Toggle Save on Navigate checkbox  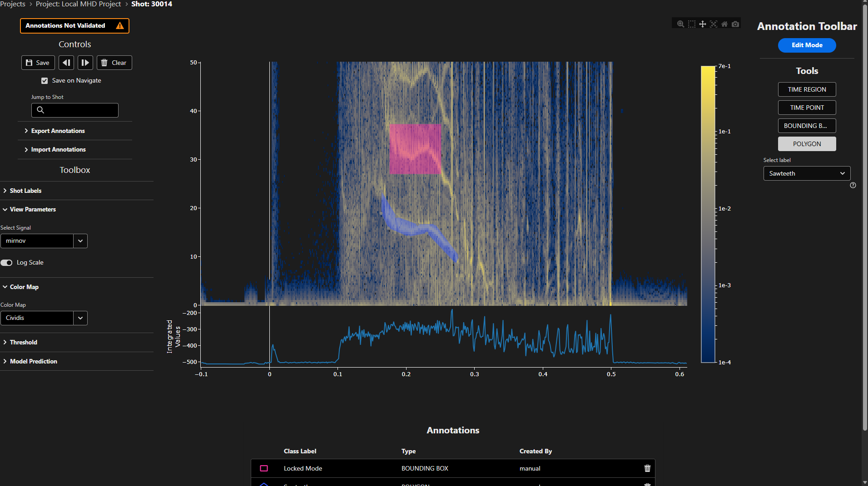pos(45,81)
